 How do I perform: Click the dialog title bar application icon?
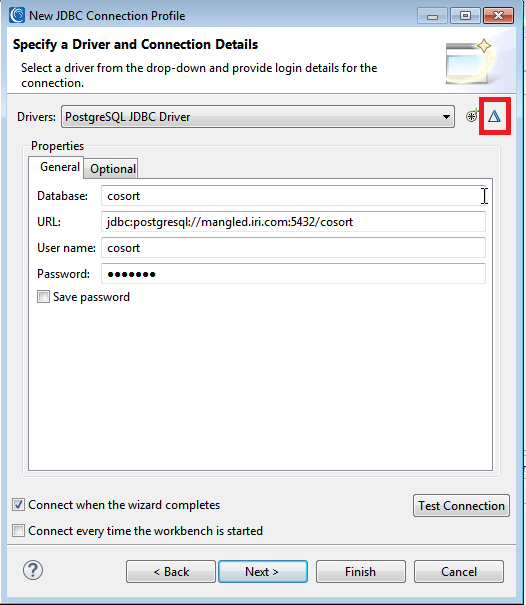point(17,15)
